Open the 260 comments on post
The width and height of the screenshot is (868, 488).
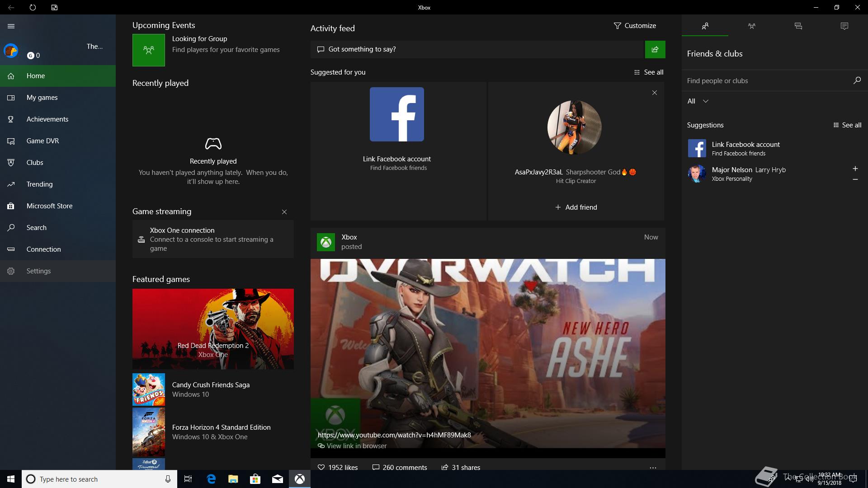(400, 468)
